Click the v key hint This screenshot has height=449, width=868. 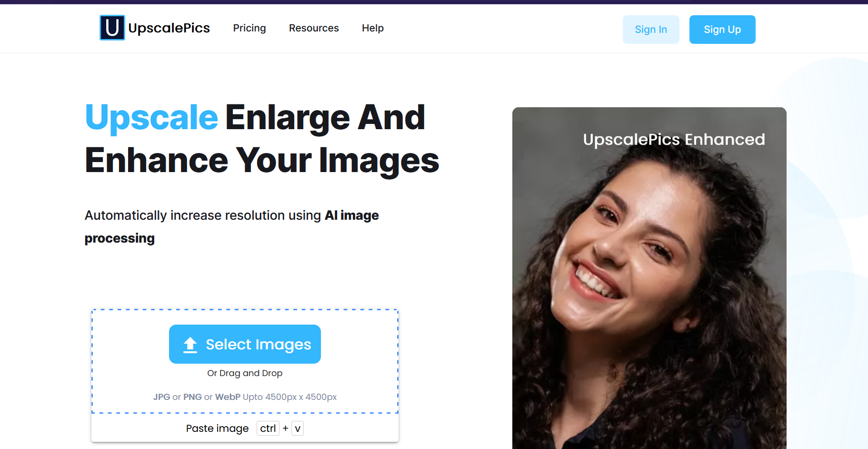(298, 429)
